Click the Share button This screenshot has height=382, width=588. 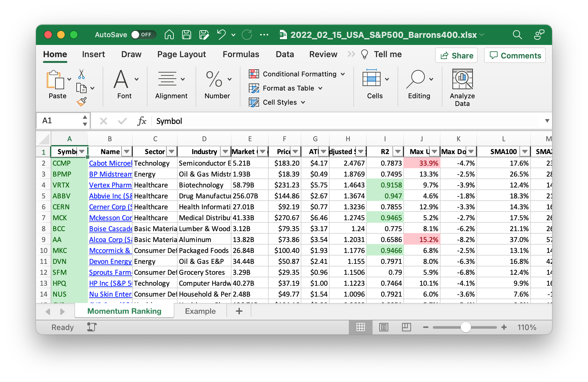pyautogui.click(x=457, y=56)
